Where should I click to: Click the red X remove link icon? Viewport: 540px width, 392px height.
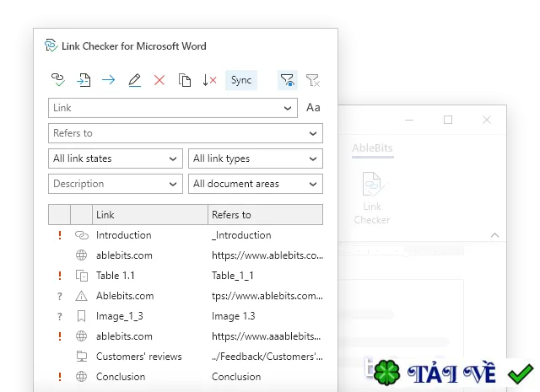pyautogui.click(x=159, y=80)
